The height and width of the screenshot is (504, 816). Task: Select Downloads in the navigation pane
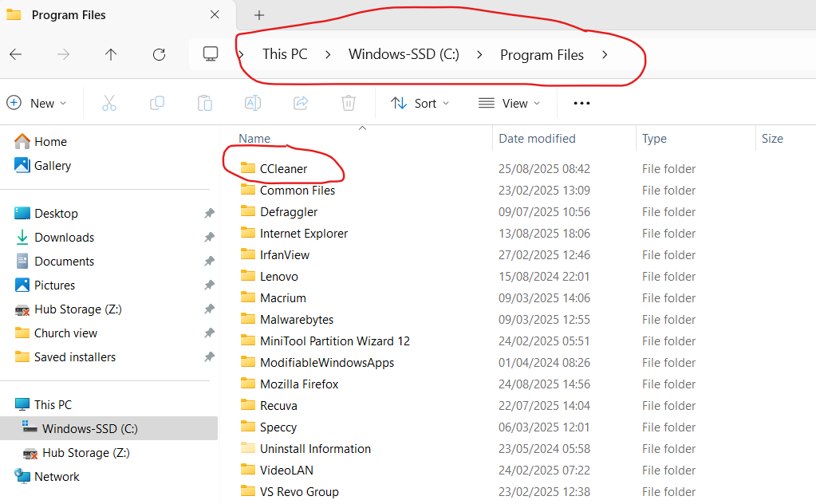pyautogui.click(x=64, y=238)
